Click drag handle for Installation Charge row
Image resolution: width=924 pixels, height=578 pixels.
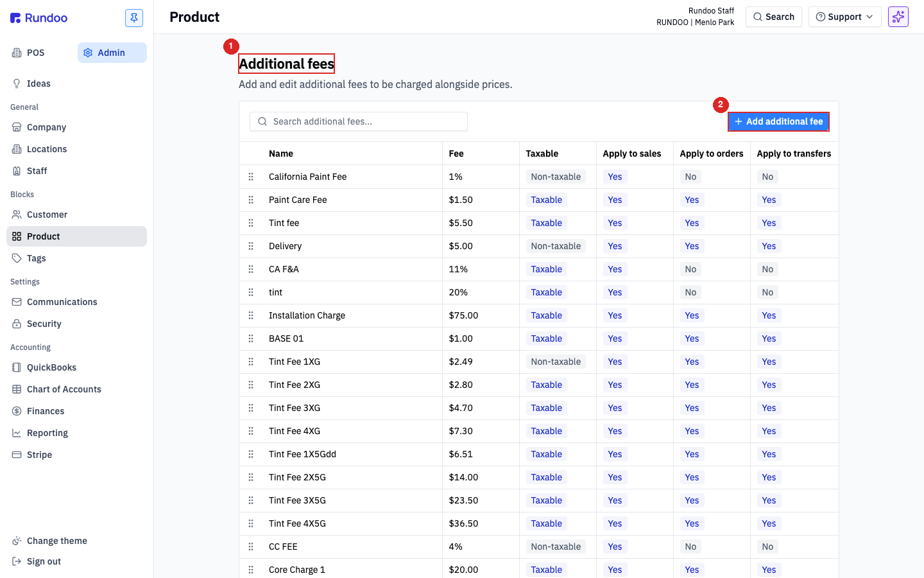click(x=251, y=315)
